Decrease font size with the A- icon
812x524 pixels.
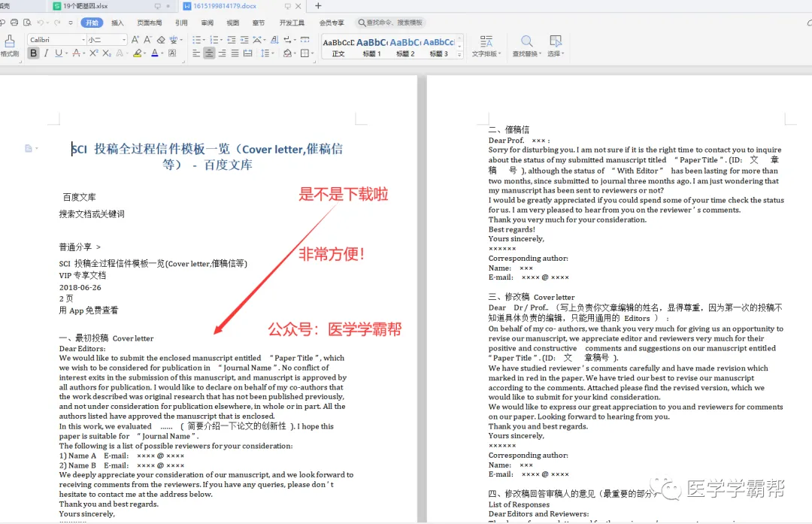coord(148,39)
